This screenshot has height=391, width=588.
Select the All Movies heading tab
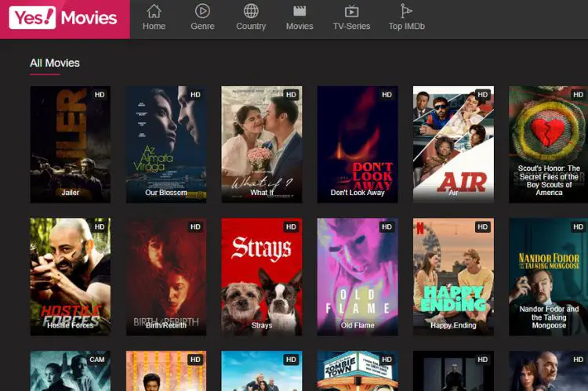[55, 63]
